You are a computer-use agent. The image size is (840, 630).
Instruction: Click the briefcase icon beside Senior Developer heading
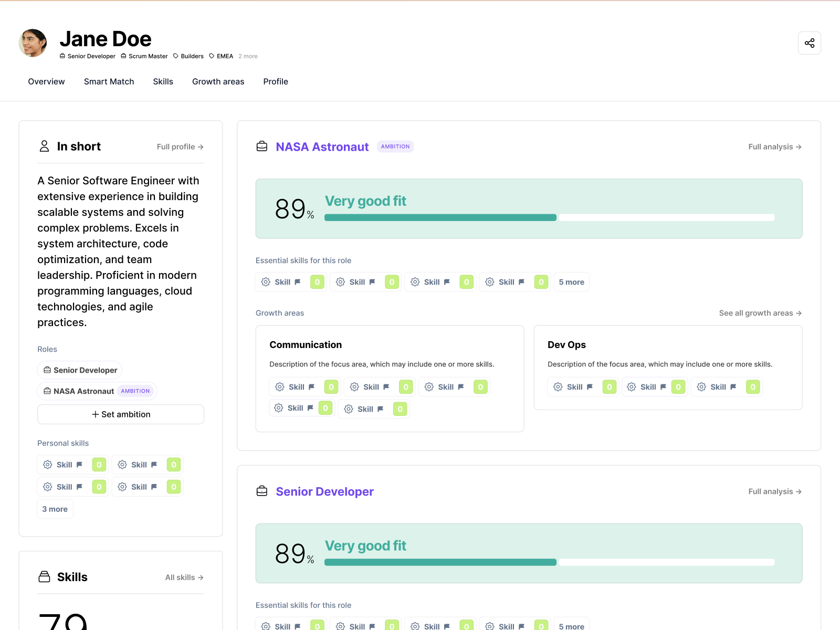(262, 491)
